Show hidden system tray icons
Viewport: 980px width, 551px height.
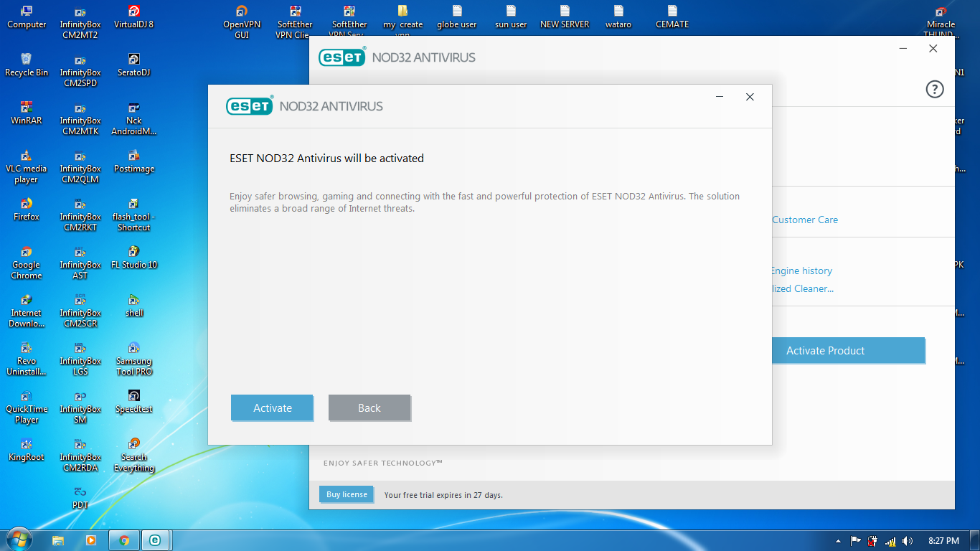[x=839, y=541]
